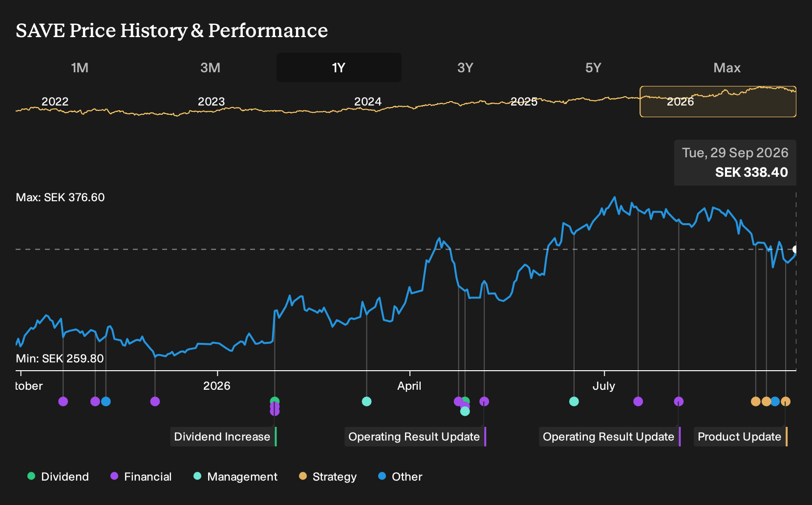This screenshot has width=812, height=505.
Task: Select the 1M time range tab
Action: [80, 67]
